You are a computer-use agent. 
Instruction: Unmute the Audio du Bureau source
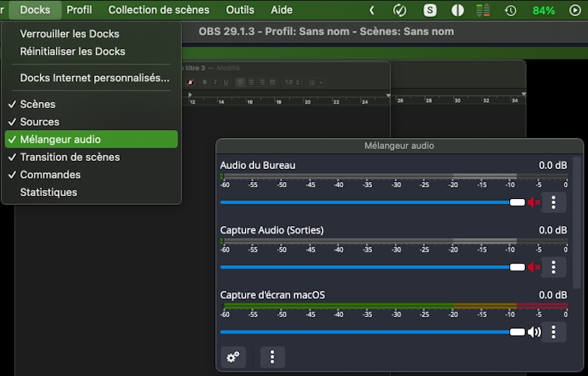click(534, 203)
